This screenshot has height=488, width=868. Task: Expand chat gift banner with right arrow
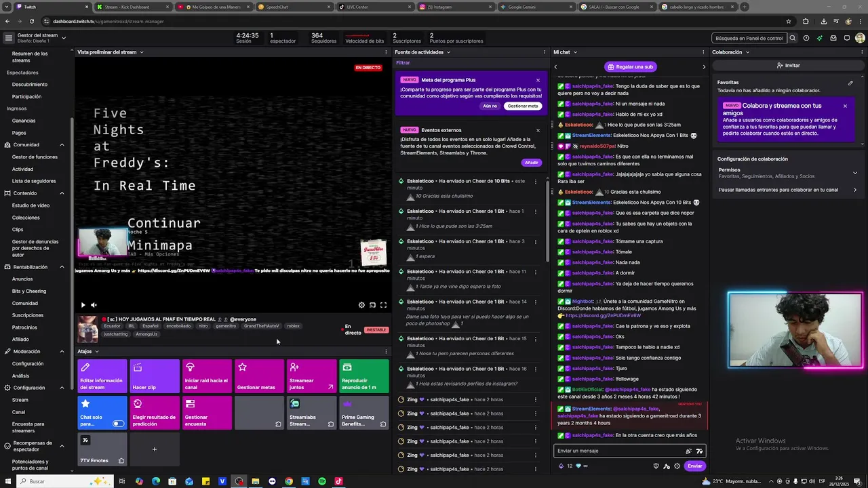tap(703, 66)
